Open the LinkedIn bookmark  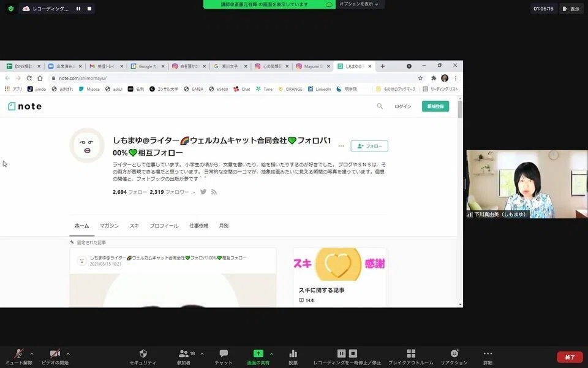click(320, 89)
